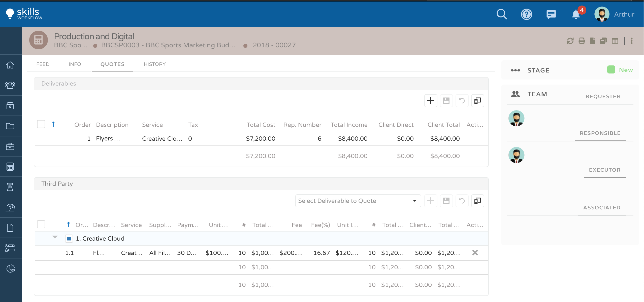Click the Rep. Number value 6
644x302 pixels.
(319, 138)
